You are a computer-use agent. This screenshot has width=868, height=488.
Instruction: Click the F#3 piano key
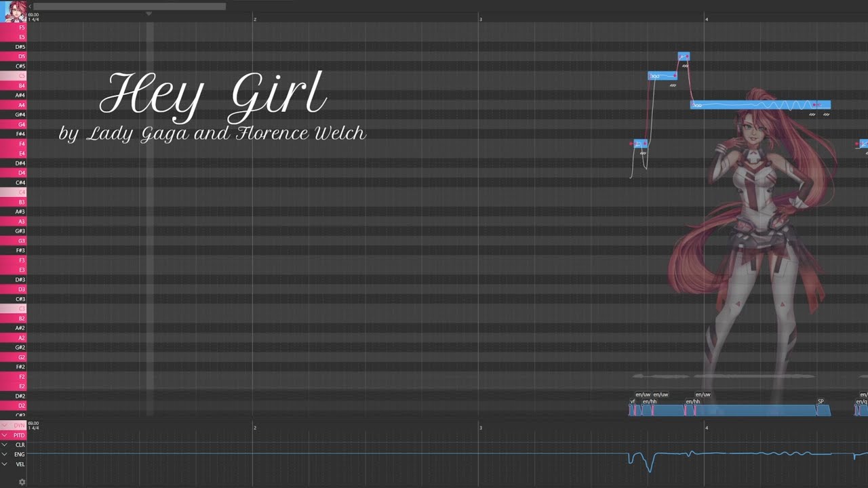pyautogui.click(x=14, y=251)
